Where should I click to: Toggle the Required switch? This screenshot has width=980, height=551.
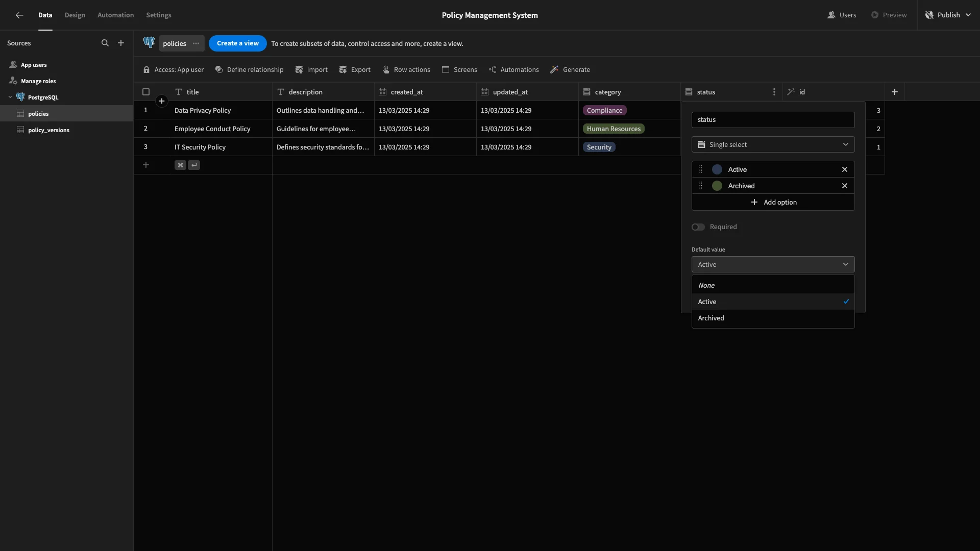pos(698,227)
